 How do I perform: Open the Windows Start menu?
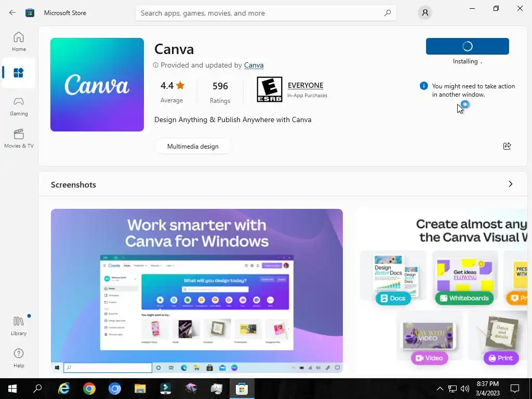[x=12, y=388]
